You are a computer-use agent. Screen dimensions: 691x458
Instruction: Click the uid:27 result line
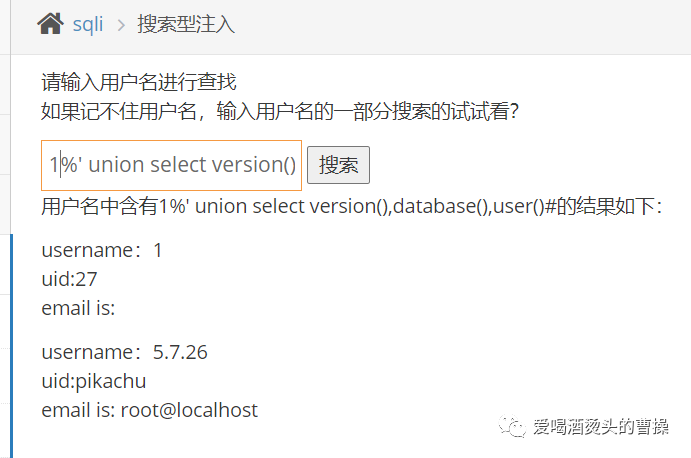coord(69,279)
